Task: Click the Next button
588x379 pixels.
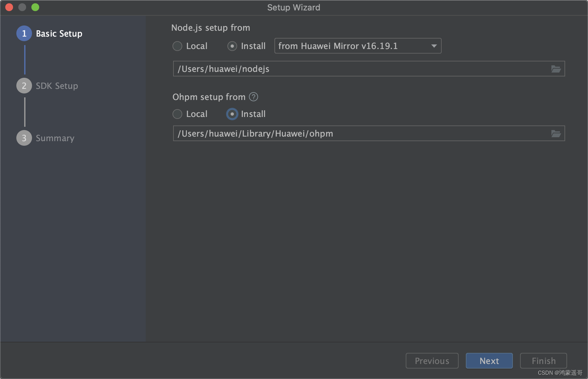Action: click(489, 361)
